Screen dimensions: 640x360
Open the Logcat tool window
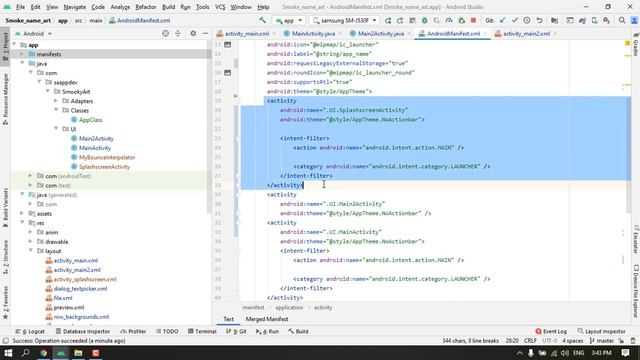[30, 331]
